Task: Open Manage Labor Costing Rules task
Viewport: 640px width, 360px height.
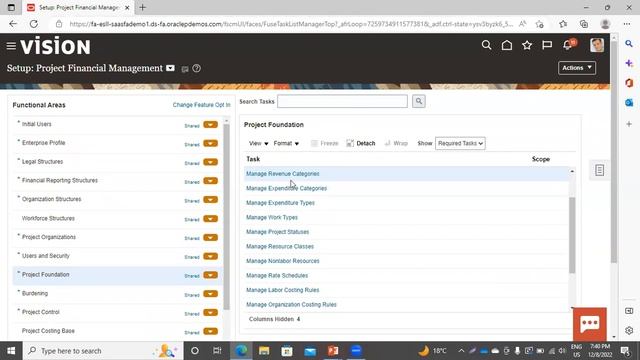Action: pos(282,290)
